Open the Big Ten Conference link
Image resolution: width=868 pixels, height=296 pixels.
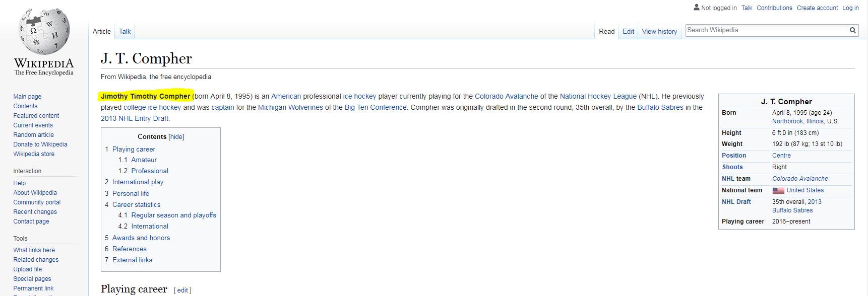coord(375,107)
